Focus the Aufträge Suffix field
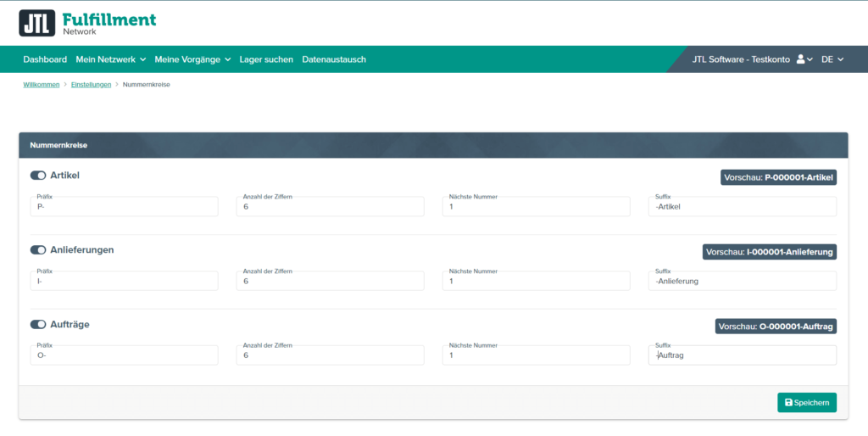 (x=743, y=355)
